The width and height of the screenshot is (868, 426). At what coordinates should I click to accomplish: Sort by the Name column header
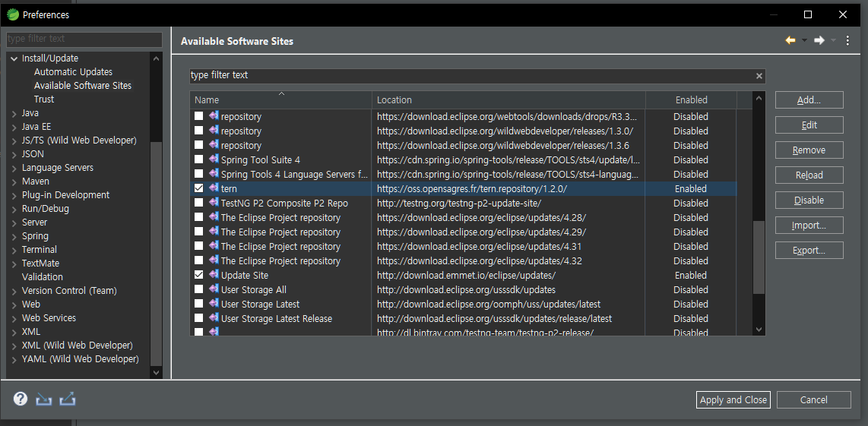tap(280, 100)
